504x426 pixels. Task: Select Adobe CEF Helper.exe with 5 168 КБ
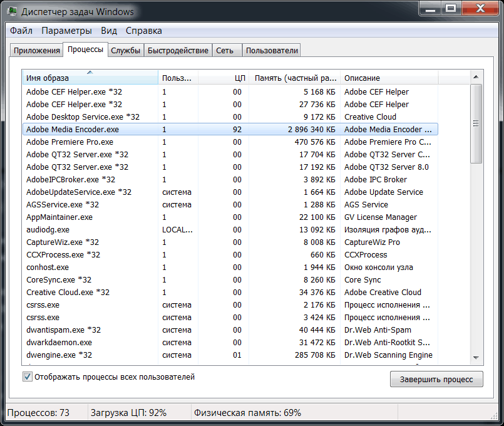(x=230, y=91)
